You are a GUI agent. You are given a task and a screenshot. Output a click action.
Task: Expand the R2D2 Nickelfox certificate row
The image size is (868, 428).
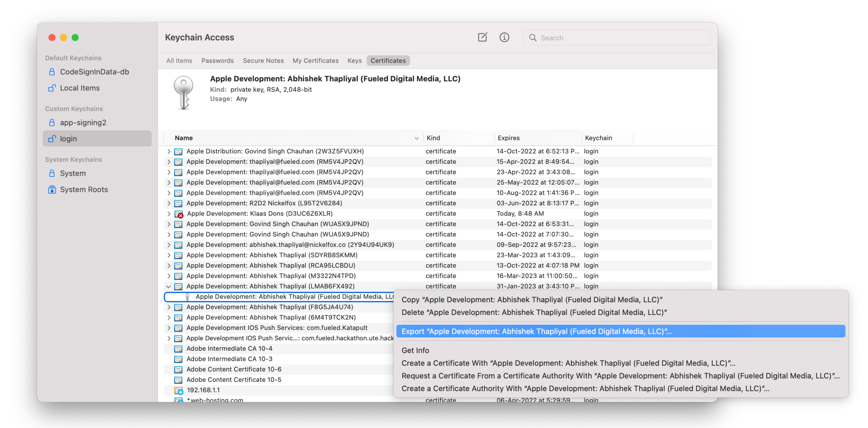click(x=169, y=203)
